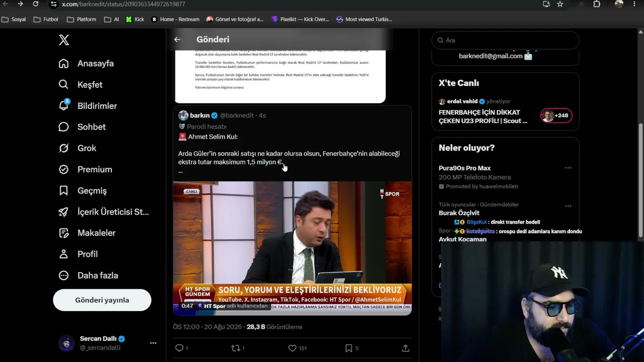Bookmark this page with the star
The image size is (644, 362).
(x=560, y=4)
